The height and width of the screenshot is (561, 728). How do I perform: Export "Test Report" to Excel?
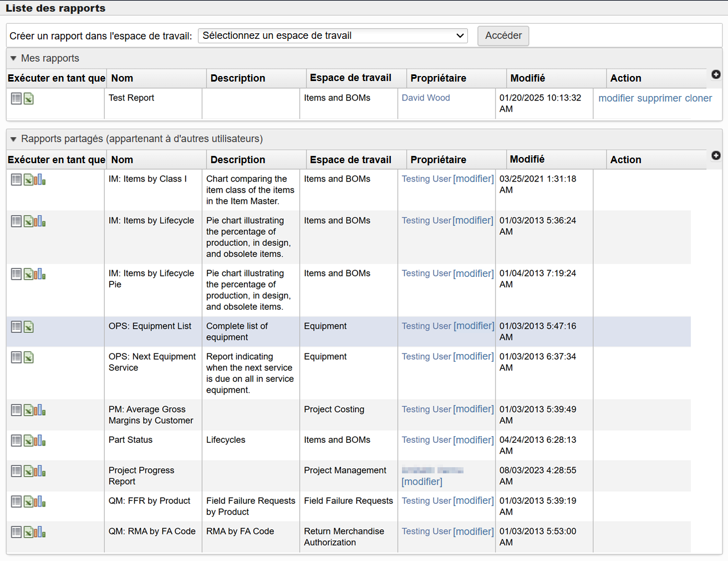pos(28,98)
